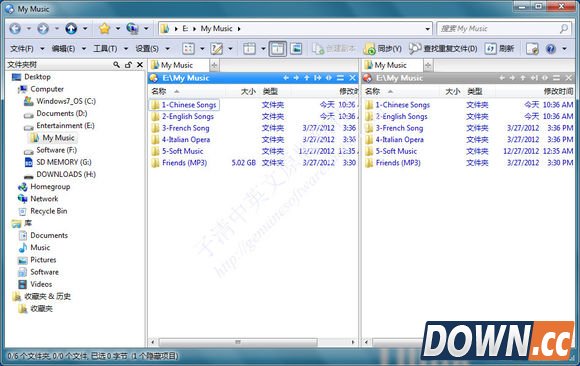Click the Back navigation arrow
This screenshot has height=366, width=580.
coord(15,28)
